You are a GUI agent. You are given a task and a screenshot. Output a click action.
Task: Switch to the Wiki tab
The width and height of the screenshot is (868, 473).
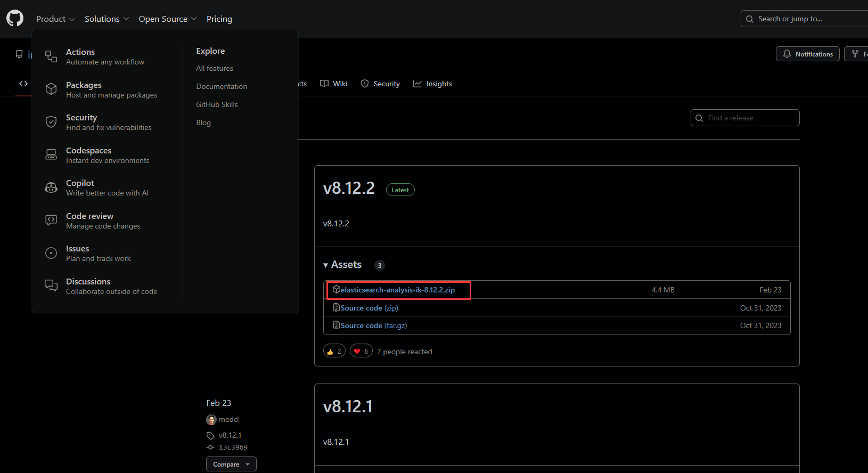pos(334,84)
